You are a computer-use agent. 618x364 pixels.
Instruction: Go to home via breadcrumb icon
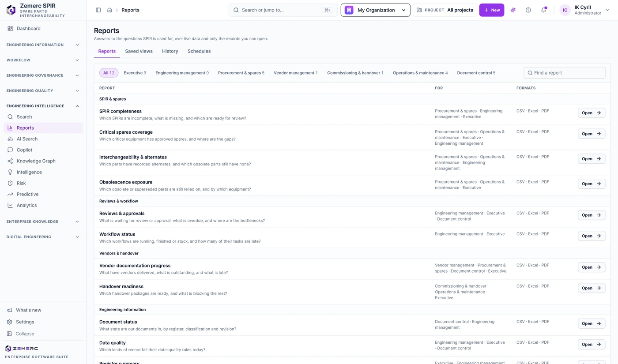click(x=109, y=10)
